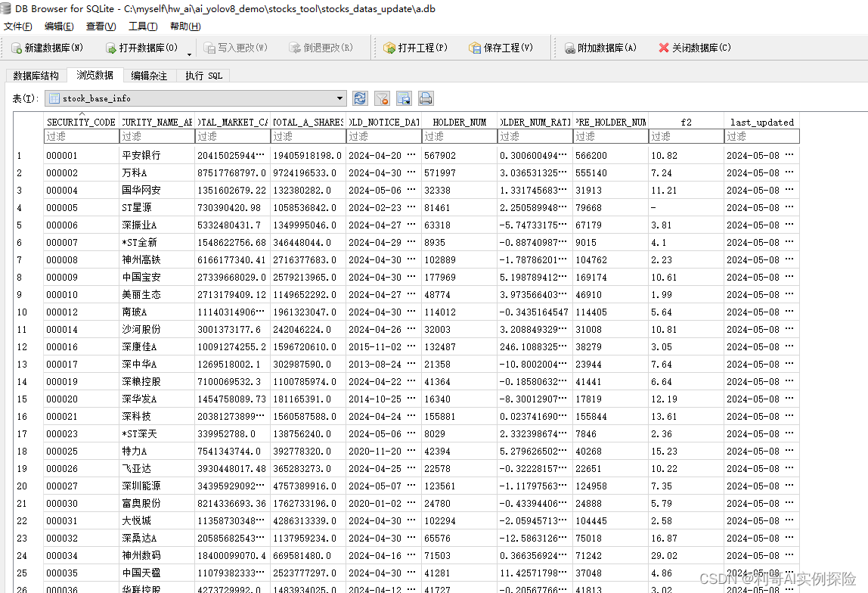Click the Revert Changes (倒退更改) icon
This screenshot has width=868, height=593.
(295, 48)
